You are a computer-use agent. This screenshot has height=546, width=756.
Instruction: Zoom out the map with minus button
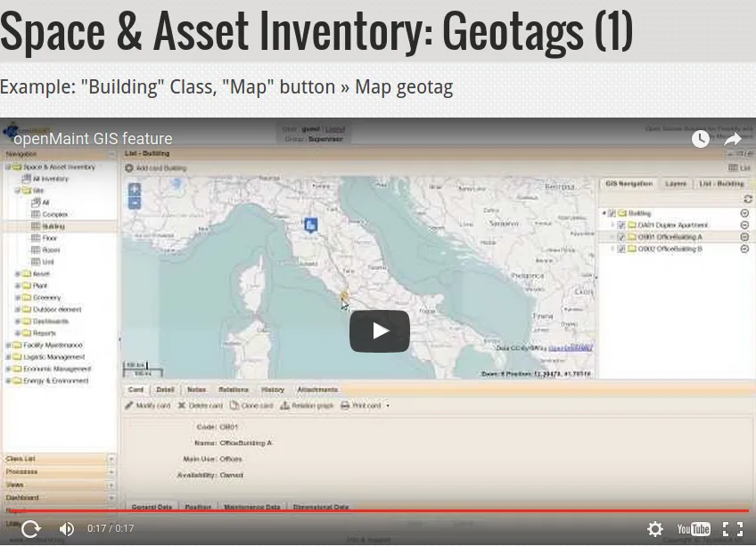pos(135,203)
